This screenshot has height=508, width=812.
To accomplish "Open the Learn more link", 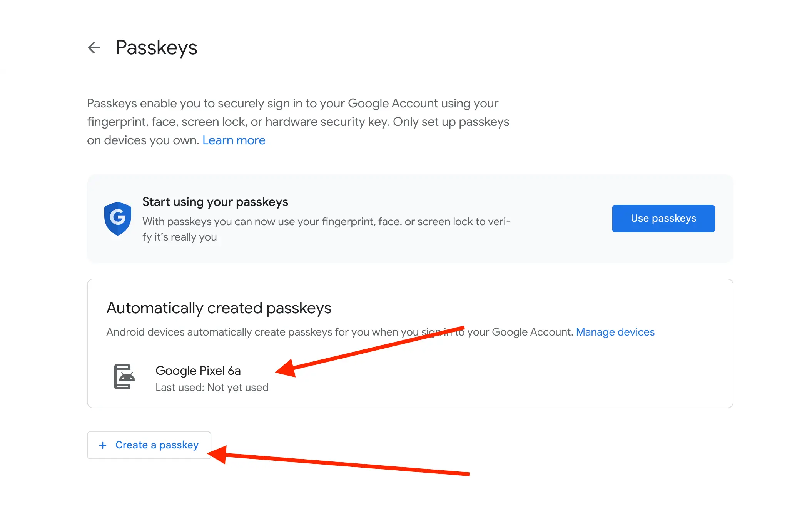I will point(234,140).
